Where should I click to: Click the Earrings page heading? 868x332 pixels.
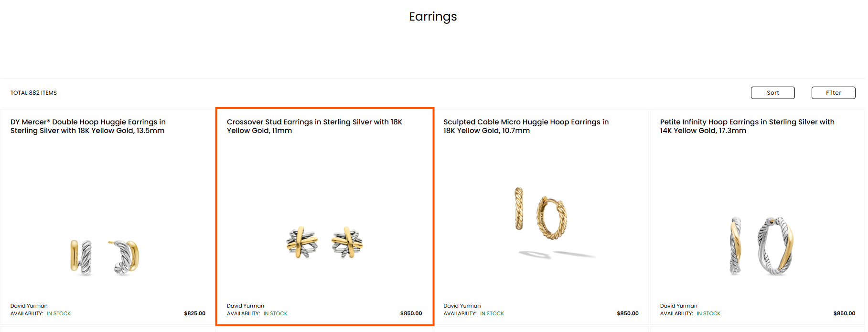433,17
